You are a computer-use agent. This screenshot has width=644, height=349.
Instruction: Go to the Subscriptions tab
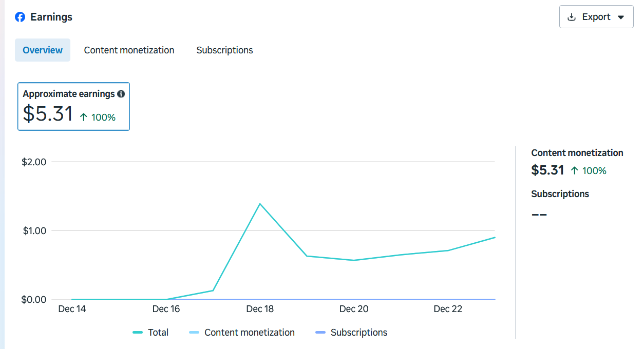tap(224, 50)
